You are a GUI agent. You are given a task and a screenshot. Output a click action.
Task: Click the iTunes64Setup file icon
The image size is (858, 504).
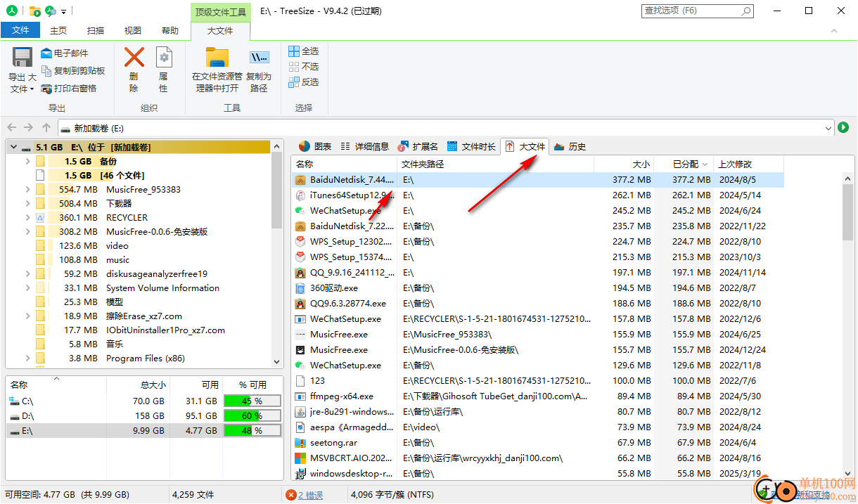[x=300, y=195]
